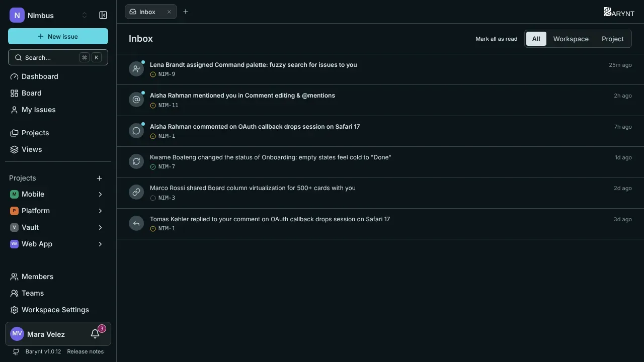Filter the inbox by Workspace
Screen dimensions: 644x362
(571, 39)
